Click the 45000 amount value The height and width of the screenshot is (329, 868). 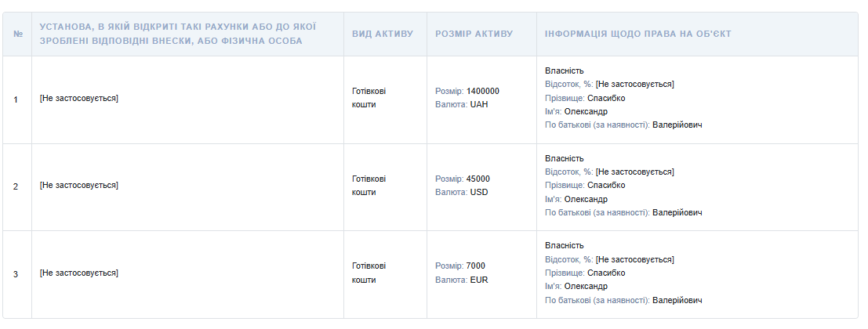(478, 179)
